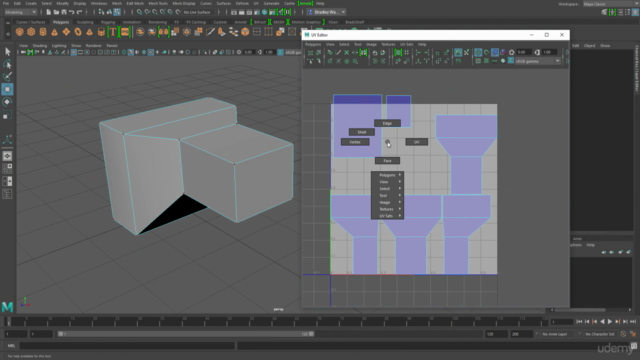This screenshot has width=640, height=360.
Task: Switch to the Sculpting shelf tab
Action: pyautogui.click(x=85, y=22)
